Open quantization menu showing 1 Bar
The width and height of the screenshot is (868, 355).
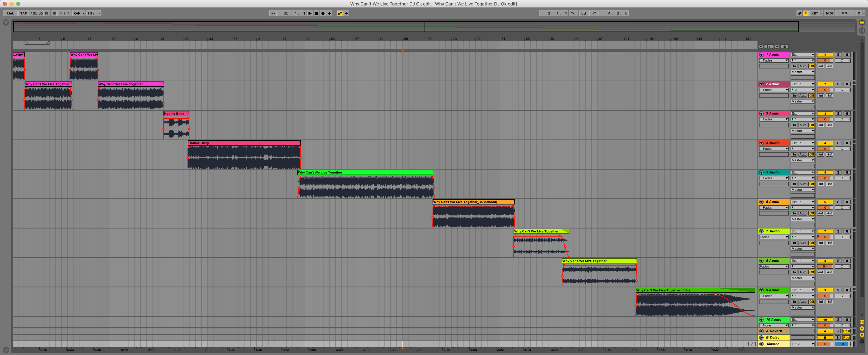[93, 14]
